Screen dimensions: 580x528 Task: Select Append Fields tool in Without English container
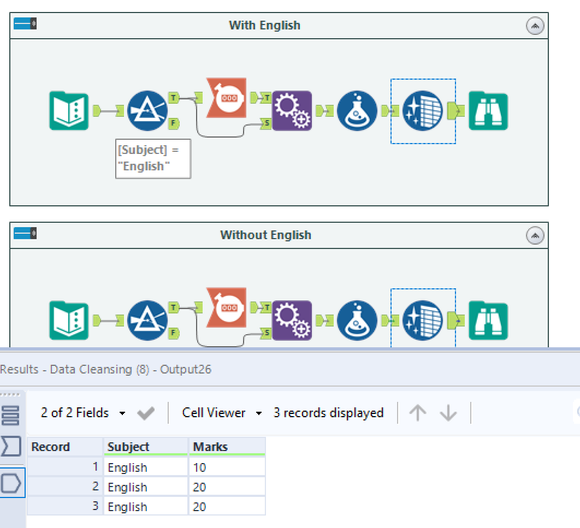coord(292,320)
